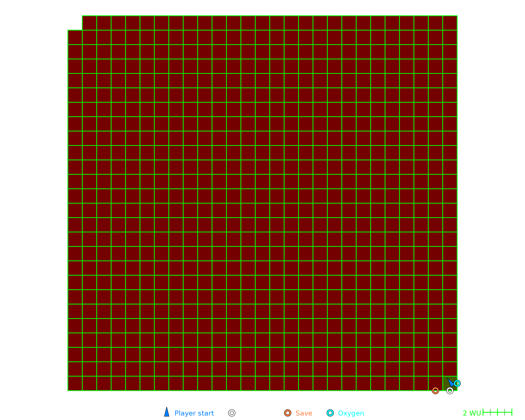
Task: Click the white Terminal legend circle
Action: 232,413
